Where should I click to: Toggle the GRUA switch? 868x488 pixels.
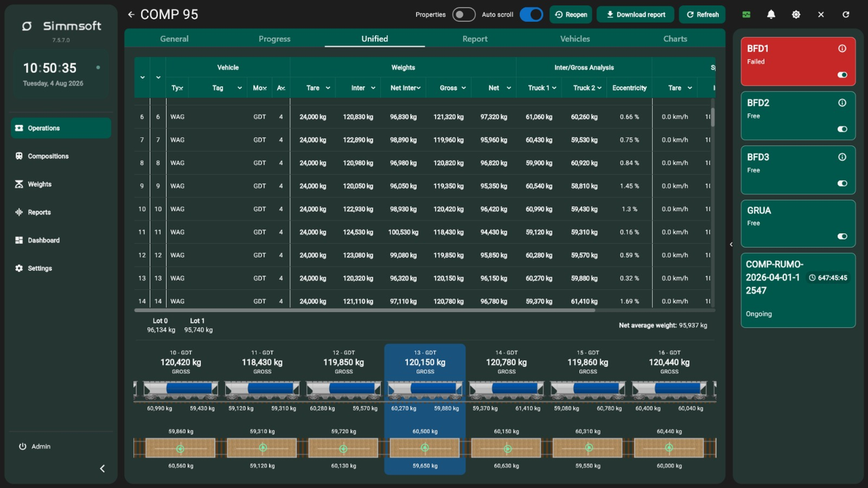click(842, 236)
